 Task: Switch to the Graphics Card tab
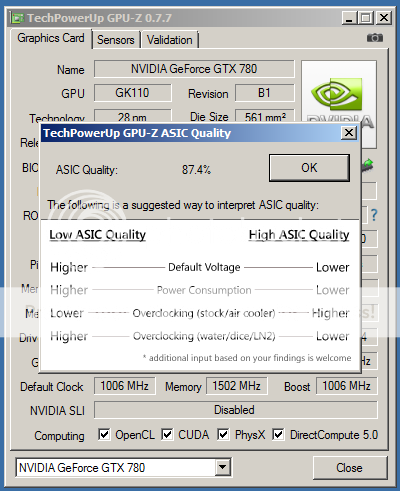tap(51, 38)
